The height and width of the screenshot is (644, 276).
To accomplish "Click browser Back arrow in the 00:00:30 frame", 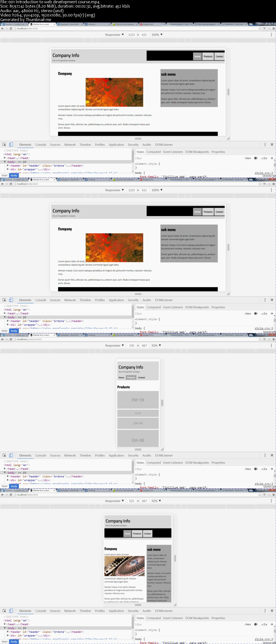I will tap(2, 28).
